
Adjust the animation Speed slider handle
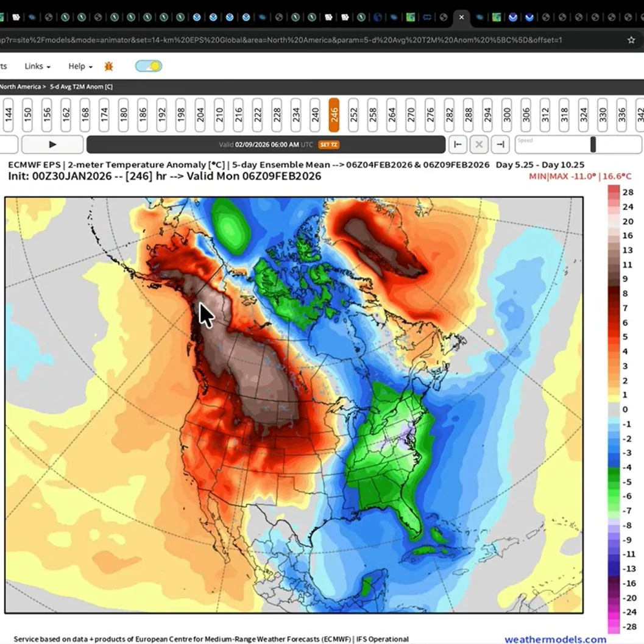point(593,144)
